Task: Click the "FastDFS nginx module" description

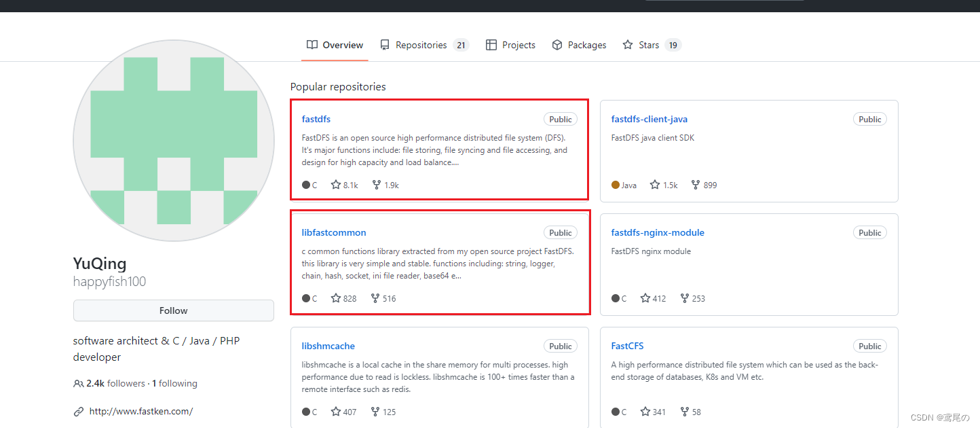Action: [x=651, y=251]
